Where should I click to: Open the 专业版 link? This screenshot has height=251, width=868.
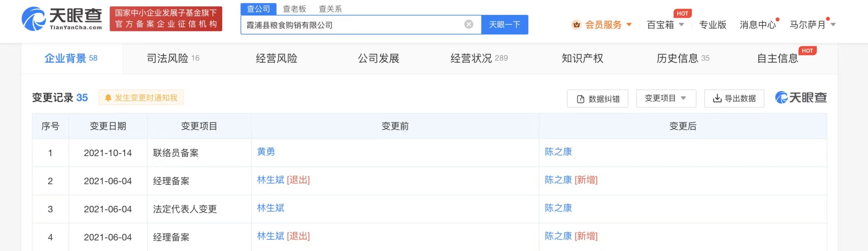(712, 25)
